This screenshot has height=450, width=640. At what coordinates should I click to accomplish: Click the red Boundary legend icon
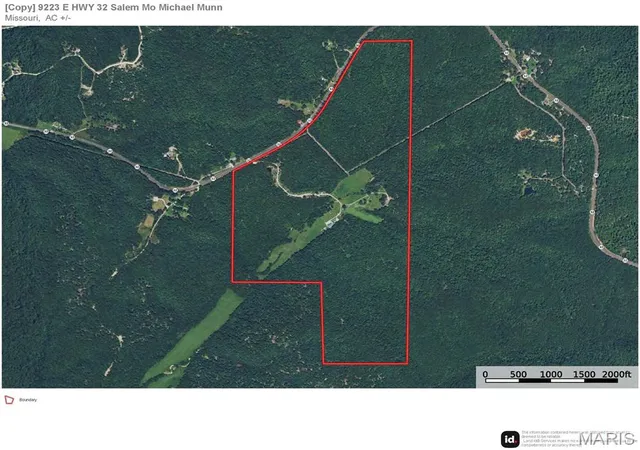click(x=9, y=400)
